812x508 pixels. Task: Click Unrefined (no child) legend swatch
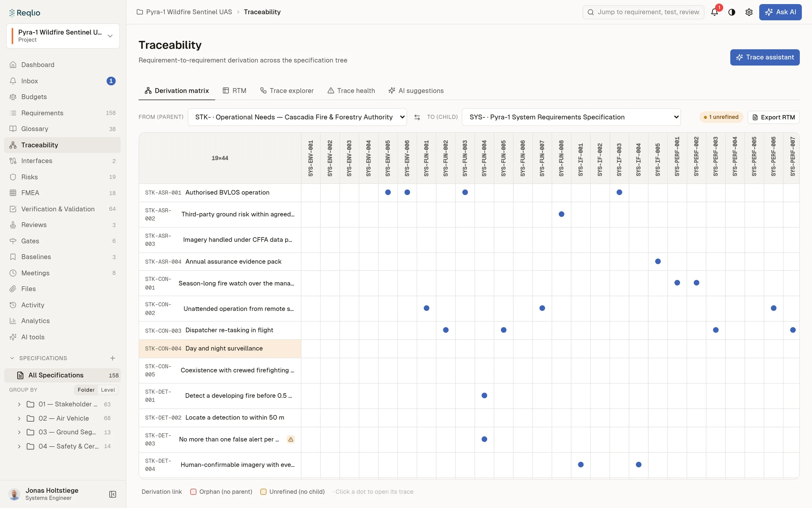[x=263, y=492]
